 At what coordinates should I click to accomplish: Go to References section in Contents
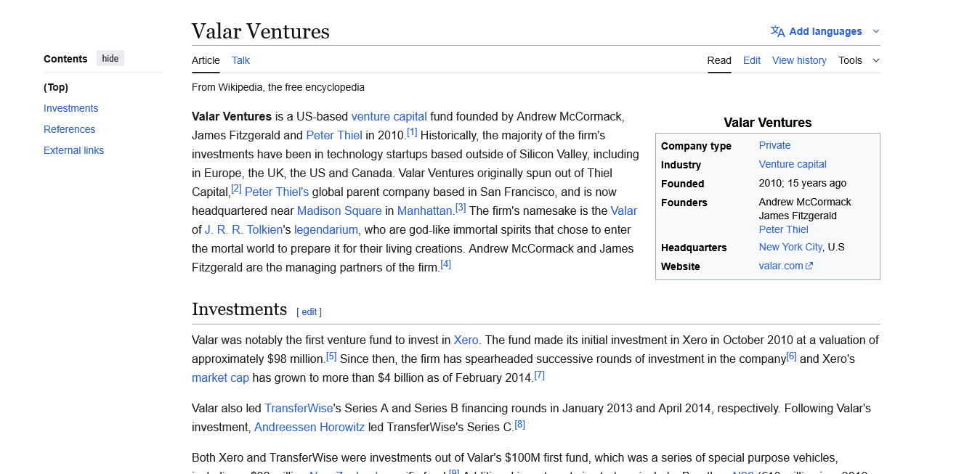[x=70, y=129]
